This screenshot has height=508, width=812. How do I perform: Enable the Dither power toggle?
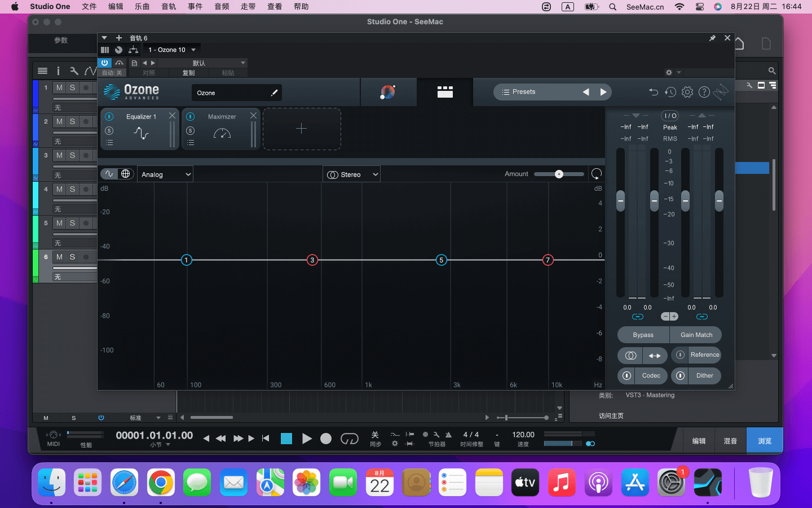(x=681, y=376)
